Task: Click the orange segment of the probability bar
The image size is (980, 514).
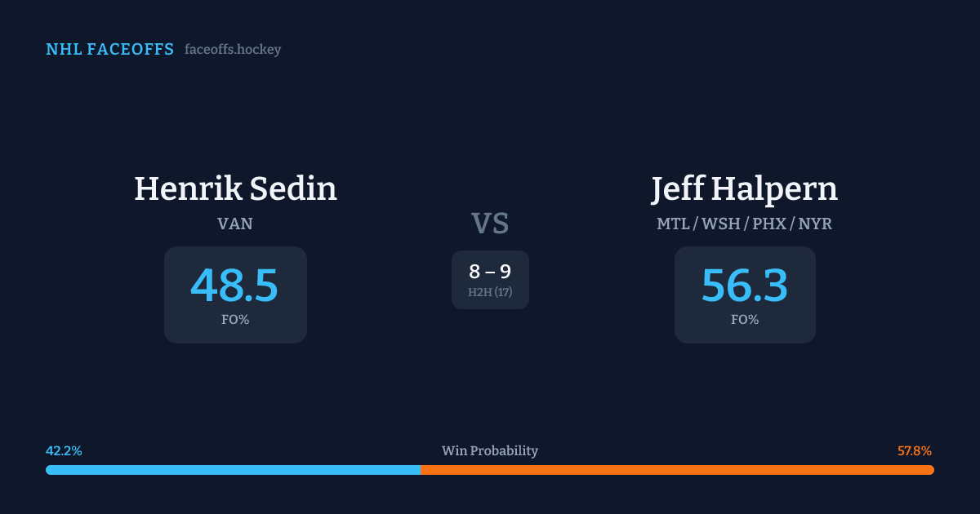Action: tap(678, 470)
